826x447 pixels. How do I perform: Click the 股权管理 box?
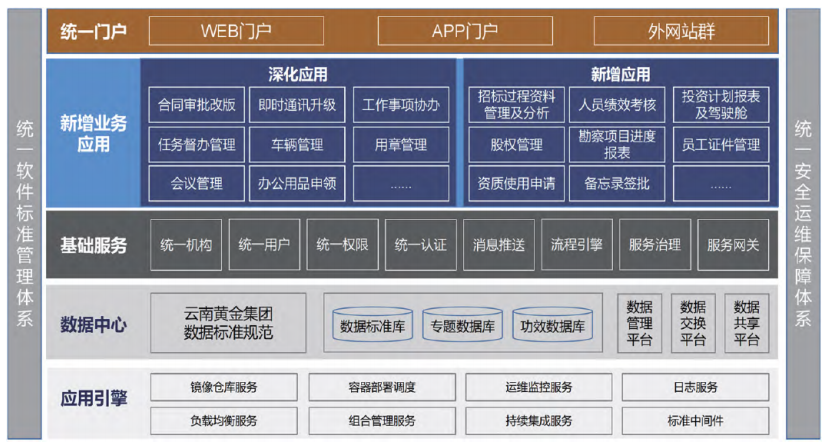click(x=516, y=144)
